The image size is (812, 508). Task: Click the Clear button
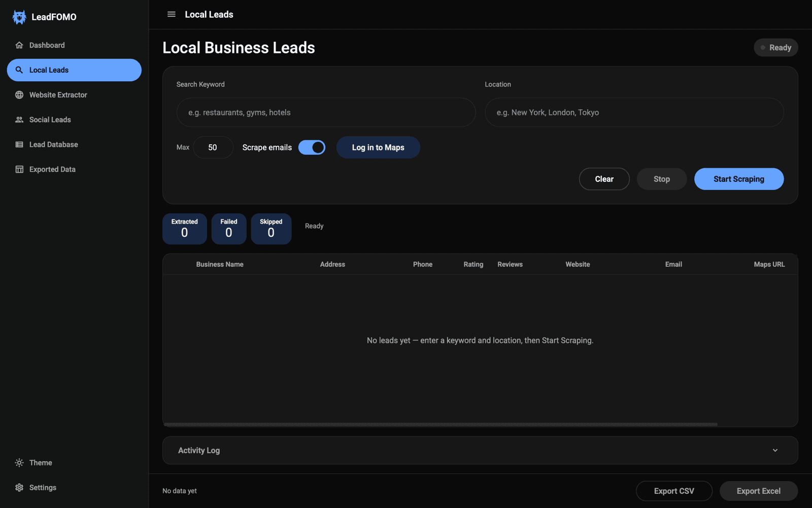click(x=604, y=179)
